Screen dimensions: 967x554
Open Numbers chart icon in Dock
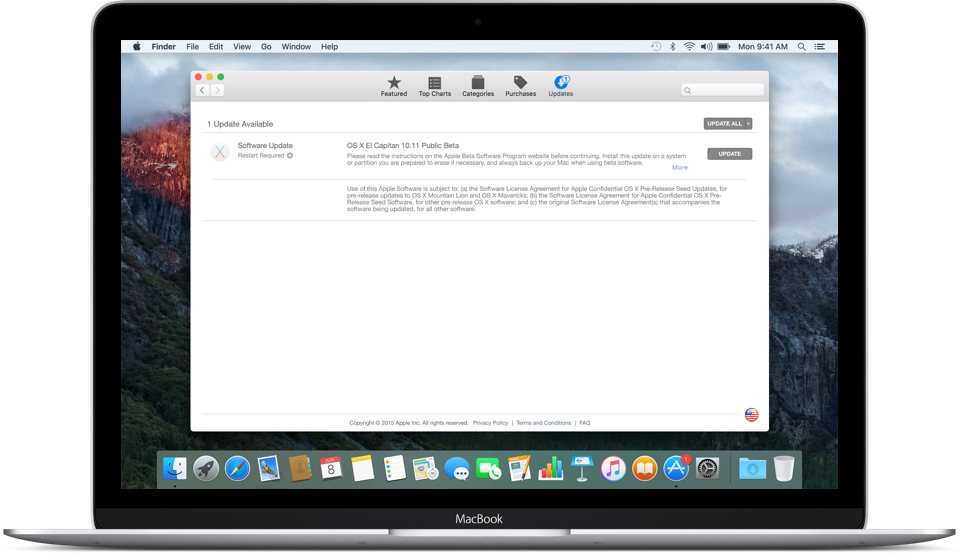(551, 469)
